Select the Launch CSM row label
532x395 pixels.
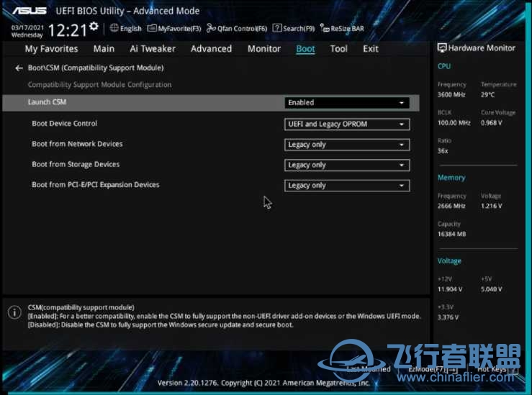(48, 102)
